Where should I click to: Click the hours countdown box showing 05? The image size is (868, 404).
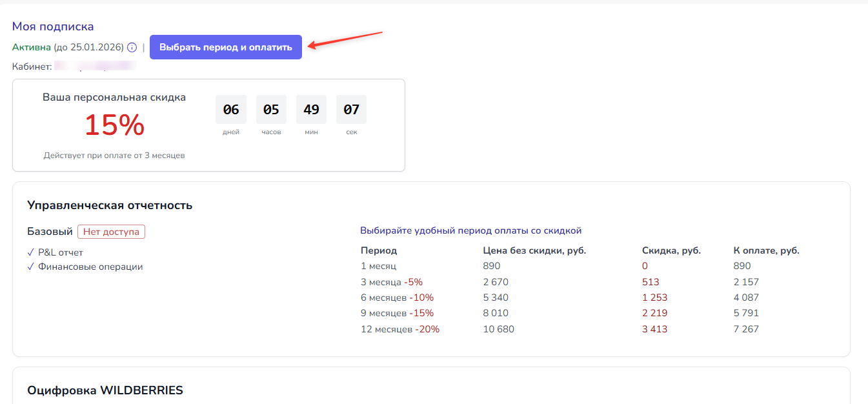pyautogui.click(x=271, y=110)
